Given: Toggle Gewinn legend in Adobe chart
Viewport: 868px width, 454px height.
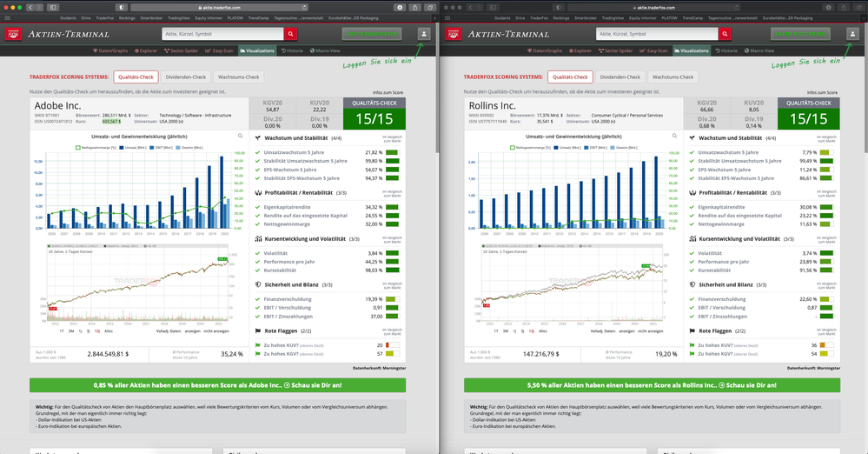Looking at the screenshot, I should point(189,148).
